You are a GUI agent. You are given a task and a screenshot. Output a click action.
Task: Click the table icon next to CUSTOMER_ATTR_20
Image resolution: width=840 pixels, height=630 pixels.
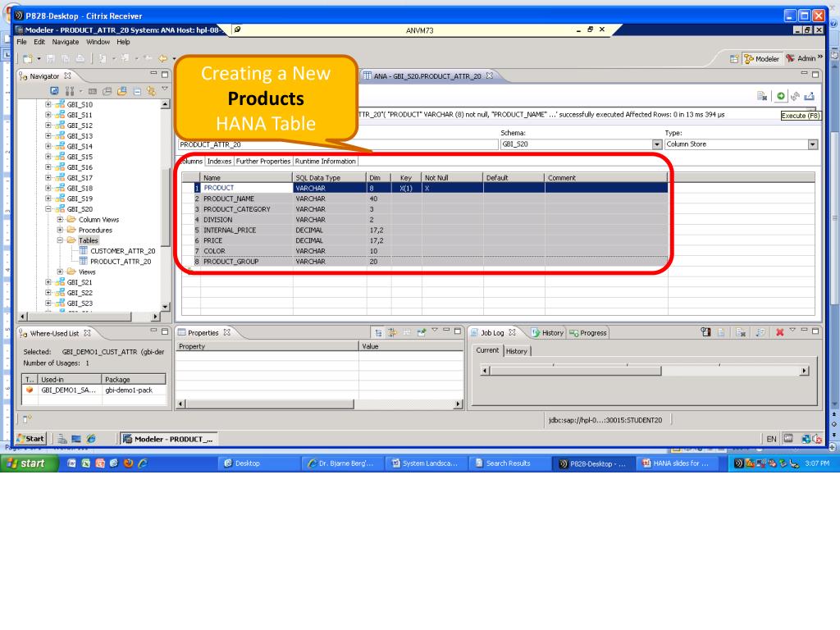(84, 251)
